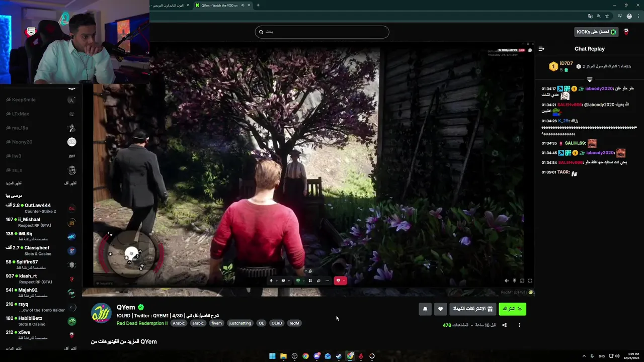Click the camera icon in stream overlay
The width and height of the screenshot is (644, 362).
click(284, 281)
